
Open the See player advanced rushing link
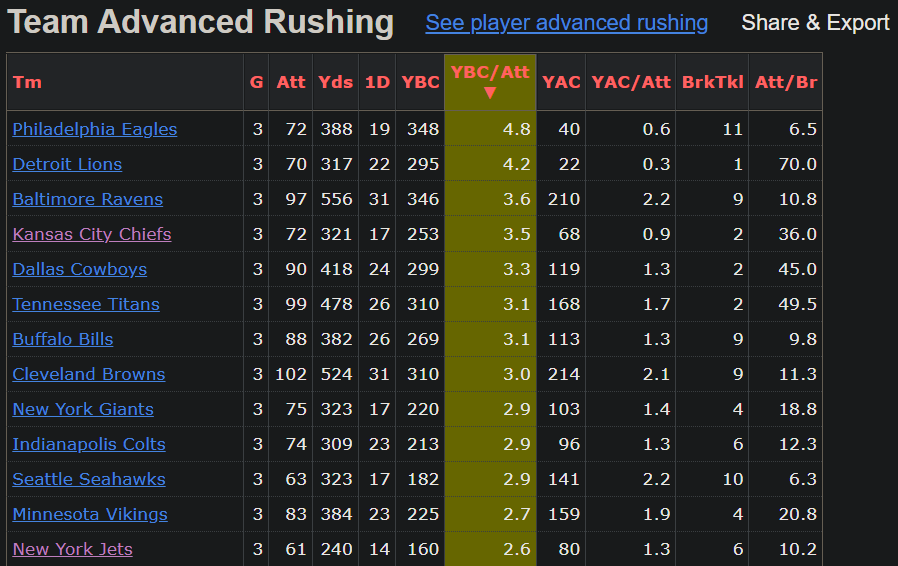566,23
